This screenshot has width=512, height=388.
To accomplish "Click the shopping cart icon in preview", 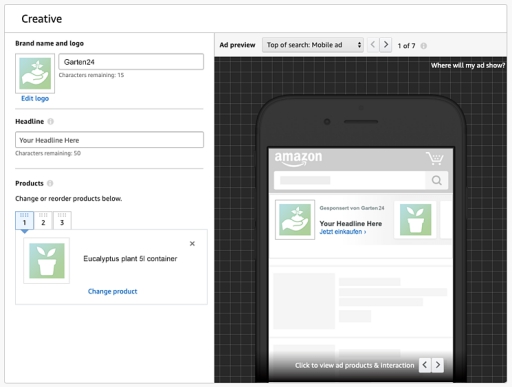I will coord(435,158).
